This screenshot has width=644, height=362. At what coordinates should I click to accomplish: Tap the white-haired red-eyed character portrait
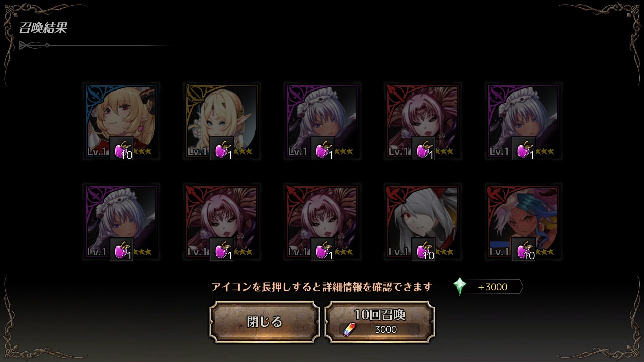pyautogui.click(x=423, y=222)
